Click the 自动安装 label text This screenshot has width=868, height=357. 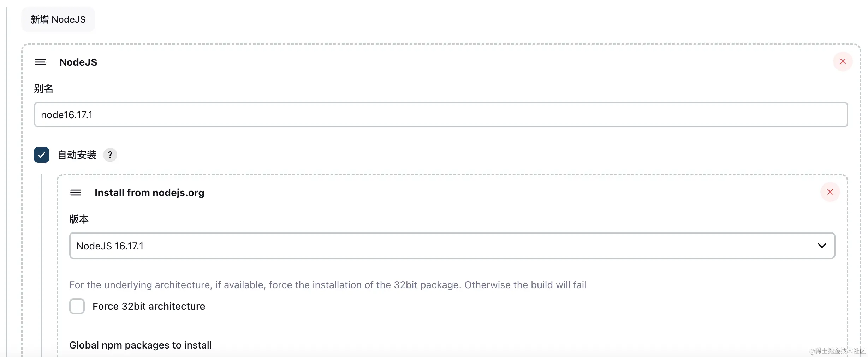coord(77,155)
